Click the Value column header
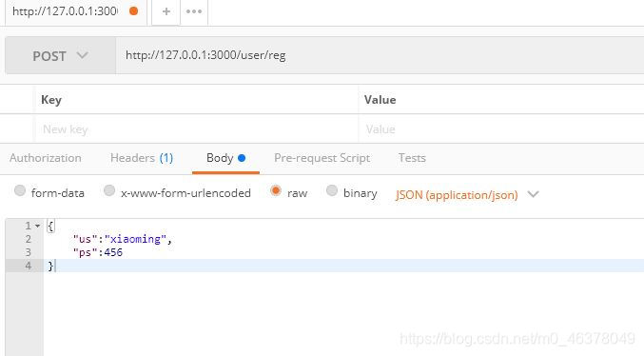The height and width of the screenshot is (356, 644). click(x=380, y=100)
